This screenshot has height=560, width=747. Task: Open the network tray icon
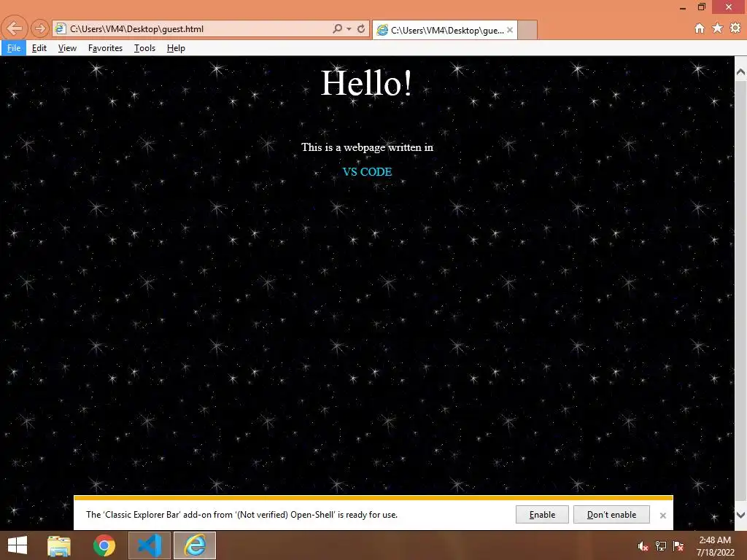(660, 546)
